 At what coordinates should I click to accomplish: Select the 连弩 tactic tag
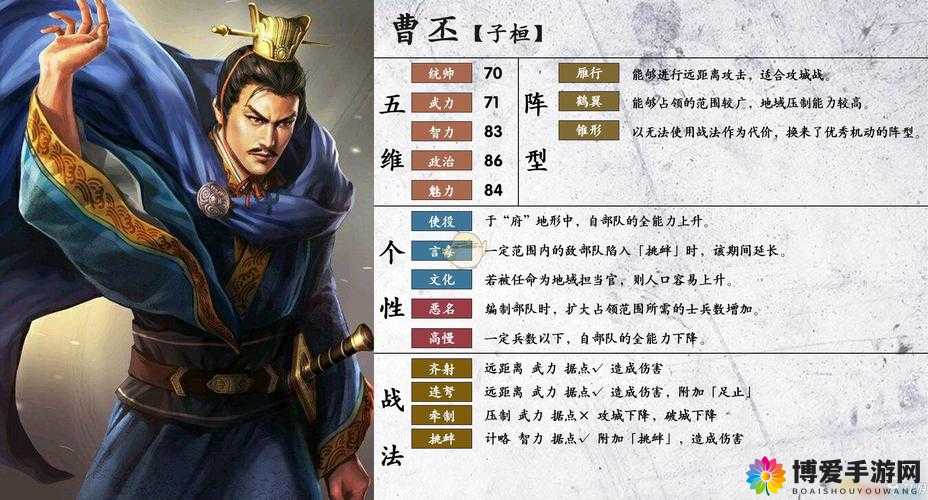(x=442, y=392)
